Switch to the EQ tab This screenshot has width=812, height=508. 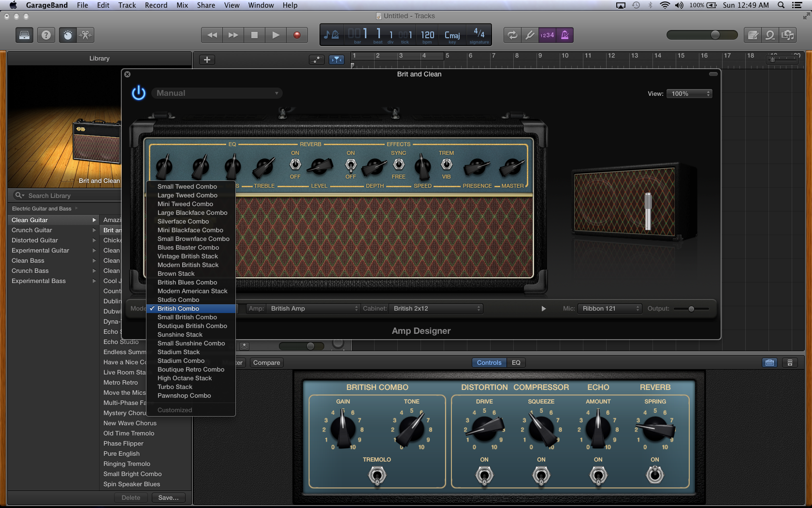click(x=516, y=362)
